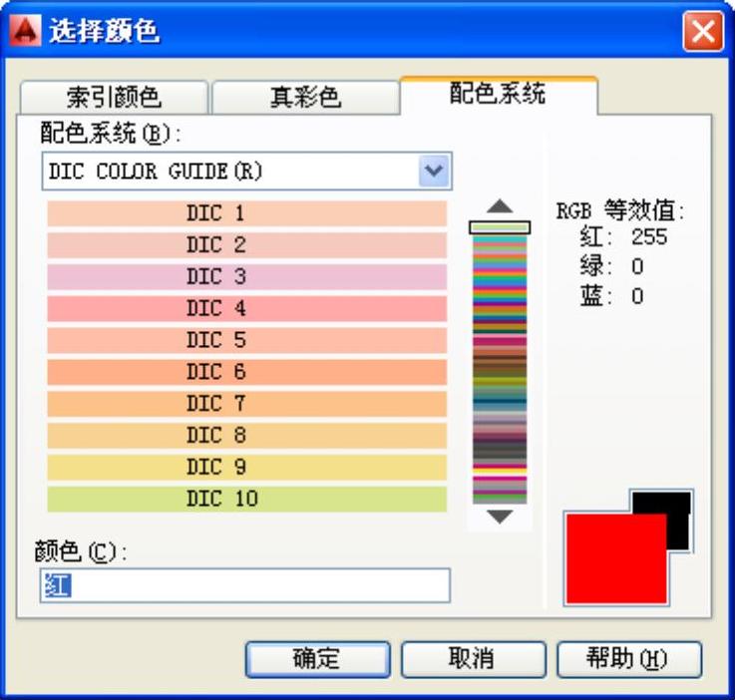Click the 配色系统(B) label
This screenshot has height=700, width=735.
[111, 133]
